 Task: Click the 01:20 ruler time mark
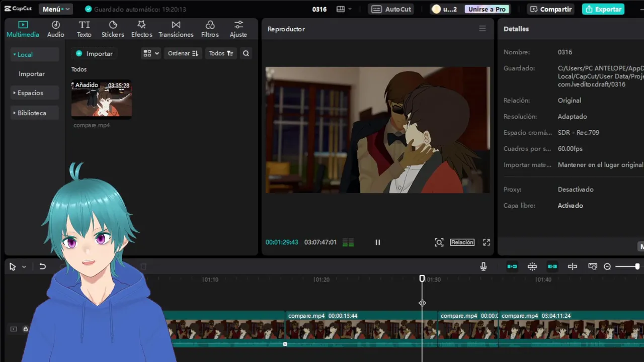click(322, 280)
